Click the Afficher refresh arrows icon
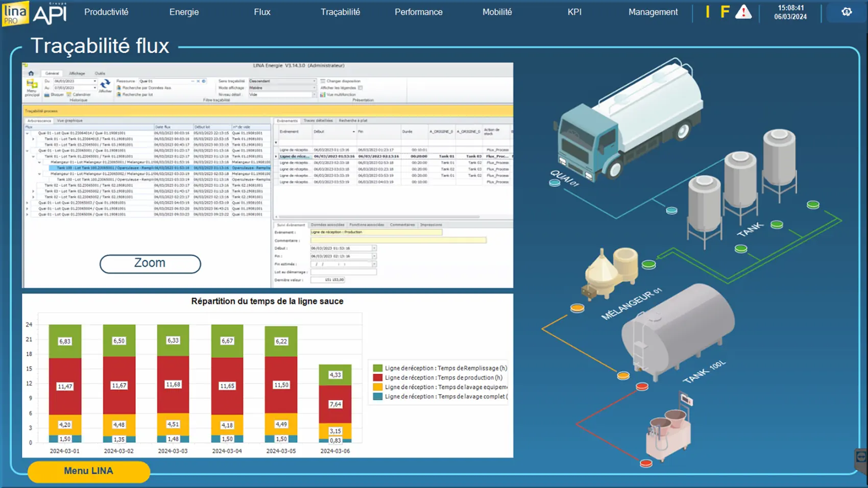 [105, 85]
